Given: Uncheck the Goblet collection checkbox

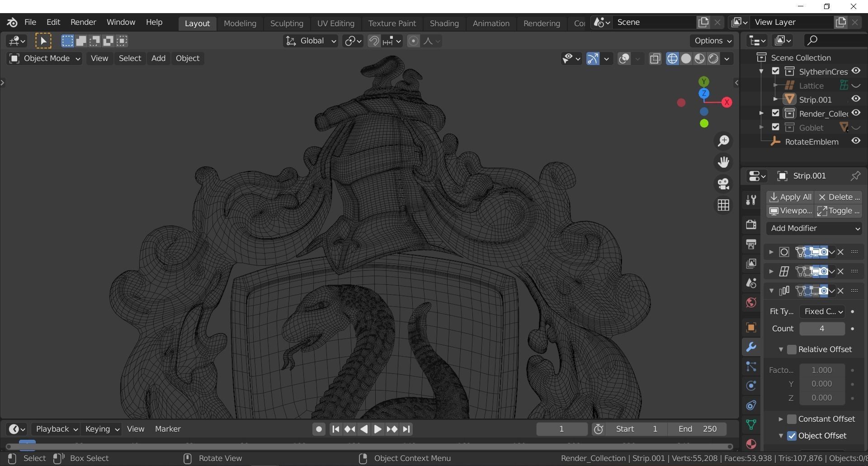Looking at the screenshot, I should [776, 127].
